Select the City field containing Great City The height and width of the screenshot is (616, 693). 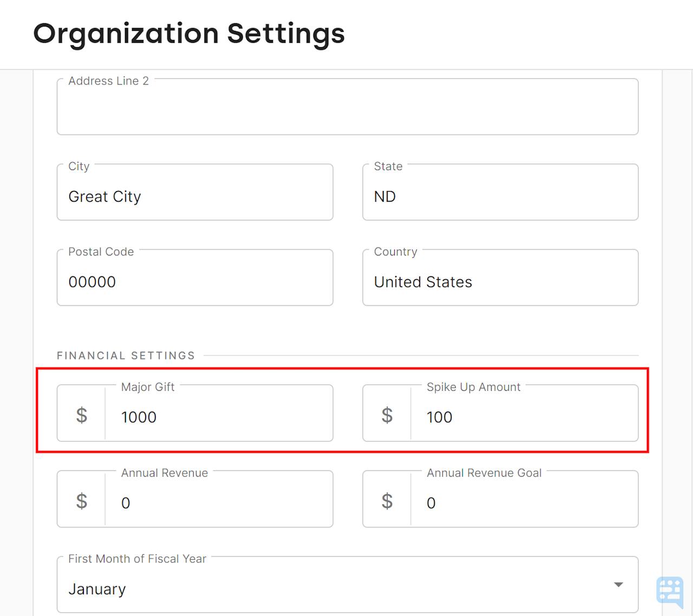(195, 196)
